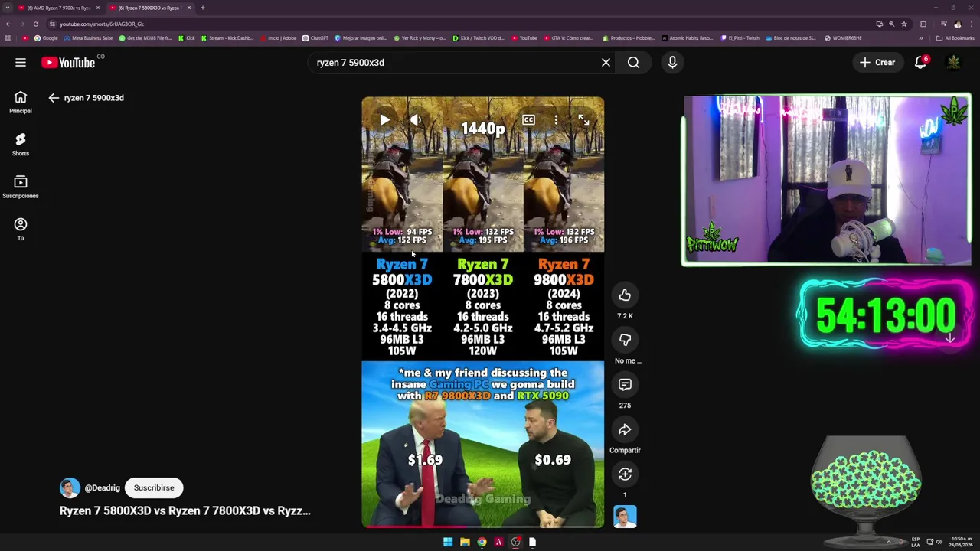Open Principal in the sidebar
The height and width of the screenshot is (551, 980).
tap(21, 103)
